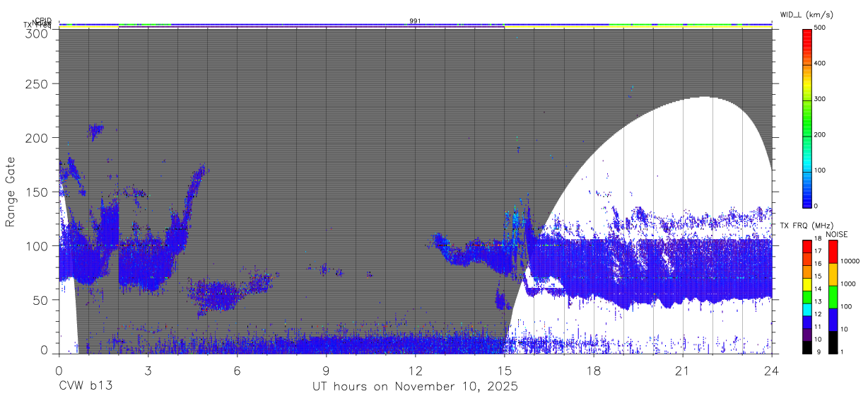Click the 6 hour tick on UT axis
Screen dimensions: 868x401
pos(237,370)
